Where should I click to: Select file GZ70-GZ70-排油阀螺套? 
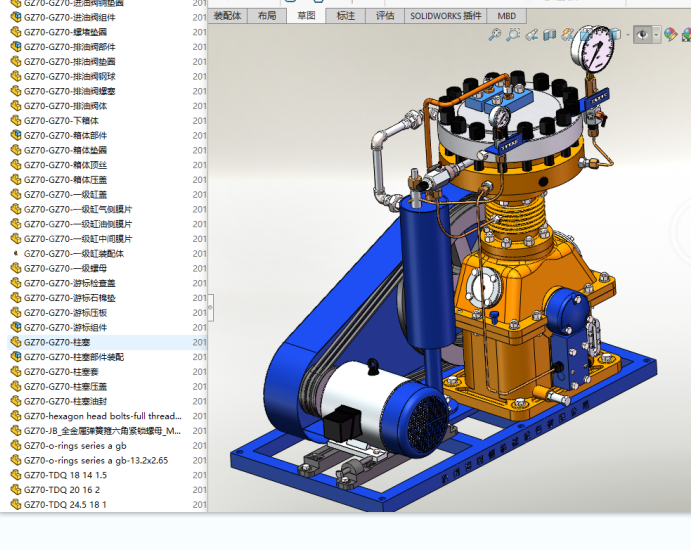pyautogui.click(x=70, y=91)
